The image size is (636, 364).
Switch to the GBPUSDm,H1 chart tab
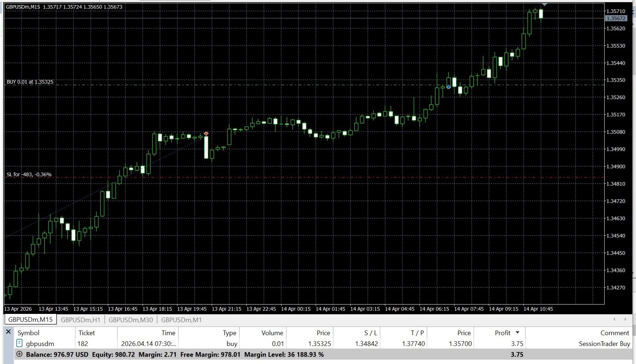pos(80,320)
